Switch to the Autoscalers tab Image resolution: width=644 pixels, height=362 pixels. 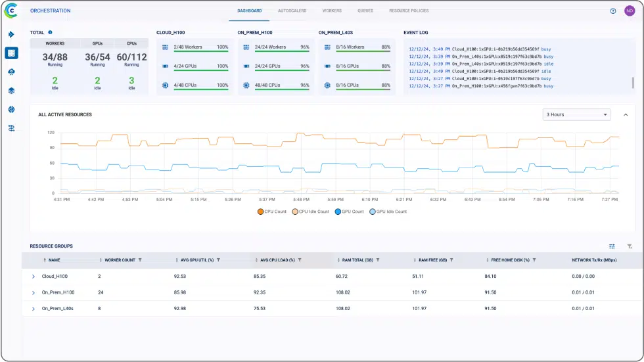(x=292, y=11)
